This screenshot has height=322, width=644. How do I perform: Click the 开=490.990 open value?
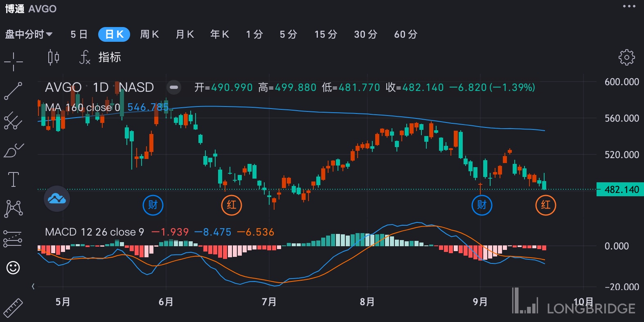point(223,87)
